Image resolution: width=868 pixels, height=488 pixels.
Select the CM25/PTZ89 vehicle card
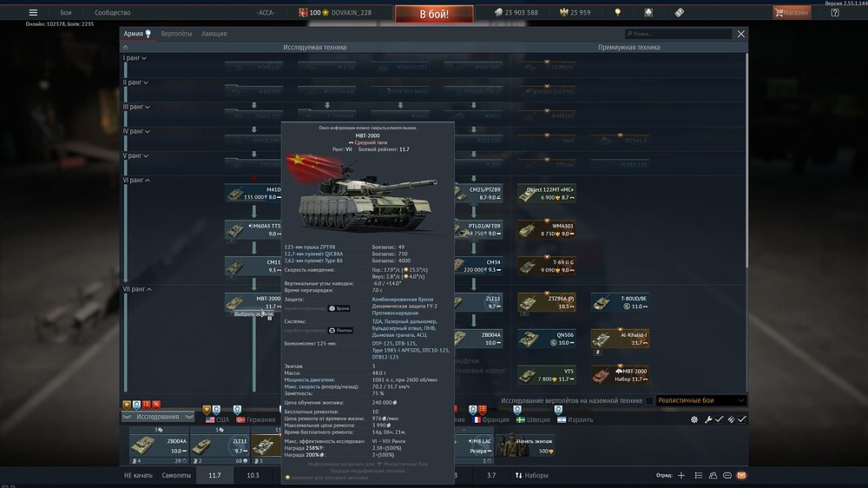click(478, 194)
